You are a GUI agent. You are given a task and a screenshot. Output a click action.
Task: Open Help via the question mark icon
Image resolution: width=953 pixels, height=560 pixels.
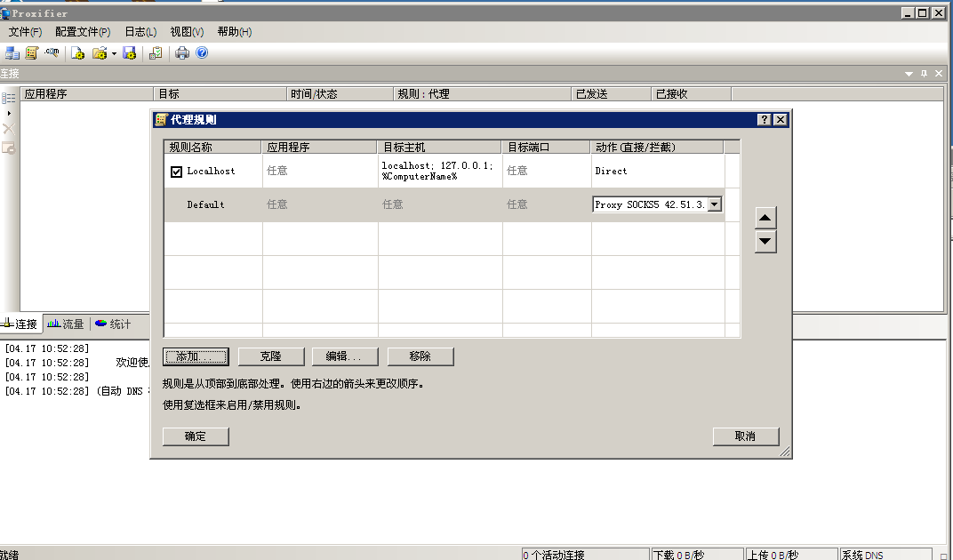point(202,53)
